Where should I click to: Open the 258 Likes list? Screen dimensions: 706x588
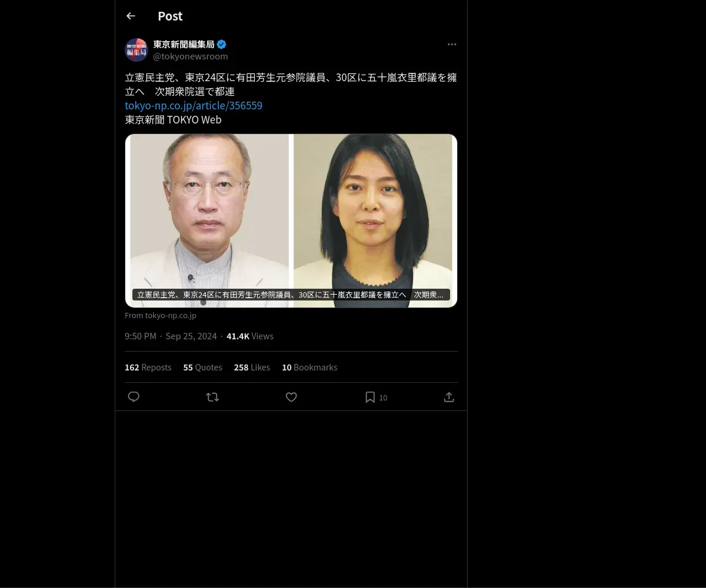(x=252, y=367)
